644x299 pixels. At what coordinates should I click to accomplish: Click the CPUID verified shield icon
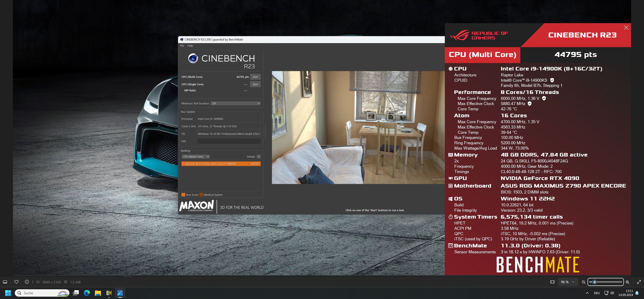tap(552, 80)
